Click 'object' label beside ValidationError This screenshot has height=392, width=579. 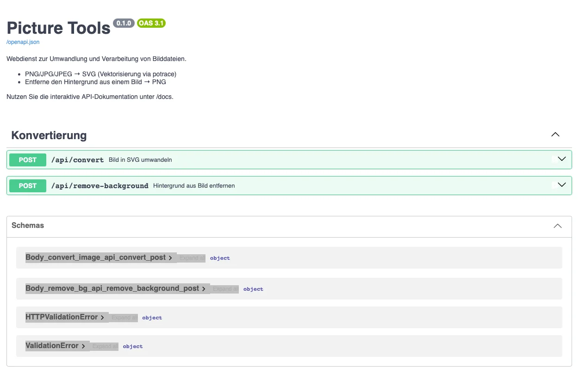(133, 346)
